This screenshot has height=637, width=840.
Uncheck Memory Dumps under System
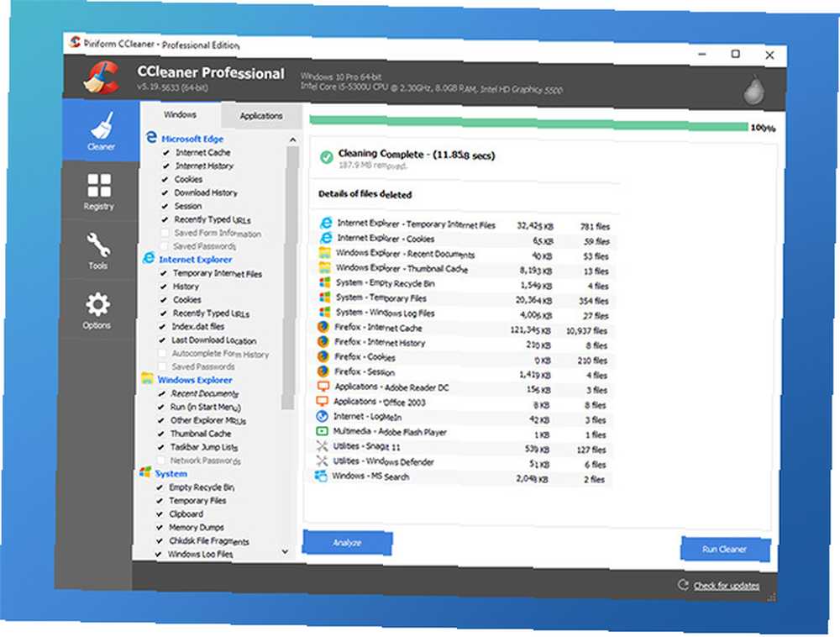point(159,527)
